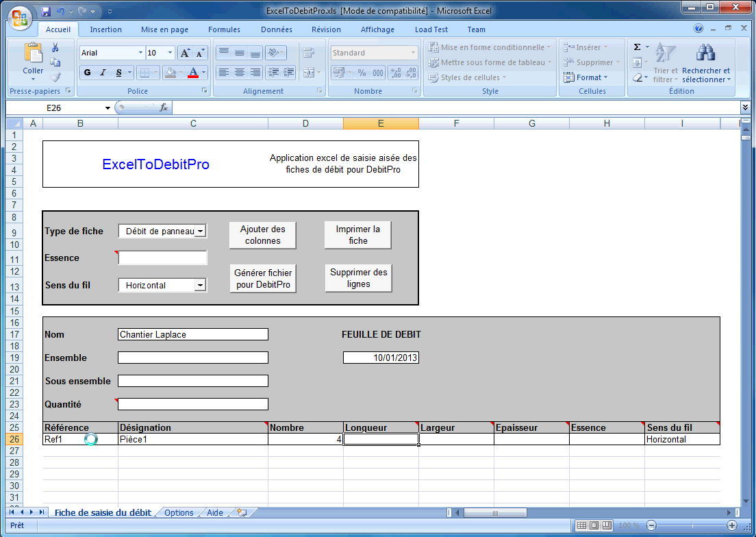
Task: Open the Office button menu
Action: 19,18
